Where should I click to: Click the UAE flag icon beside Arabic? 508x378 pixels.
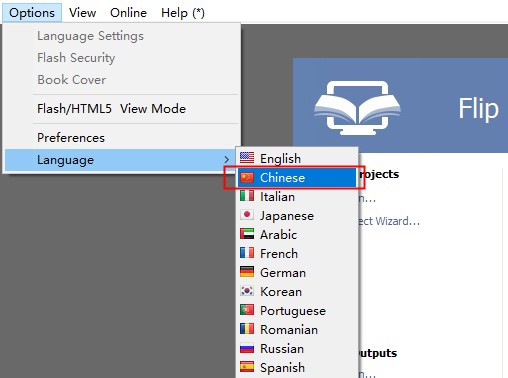[247, 234]
